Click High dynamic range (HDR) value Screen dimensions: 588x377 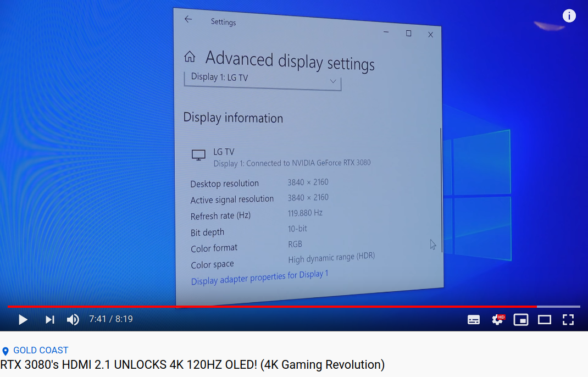coord(331,257)
